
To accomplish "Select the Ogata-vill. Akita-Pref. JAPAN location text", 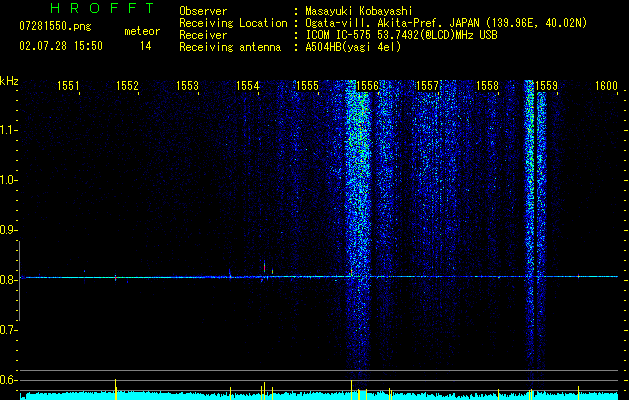I will [446, 23].
